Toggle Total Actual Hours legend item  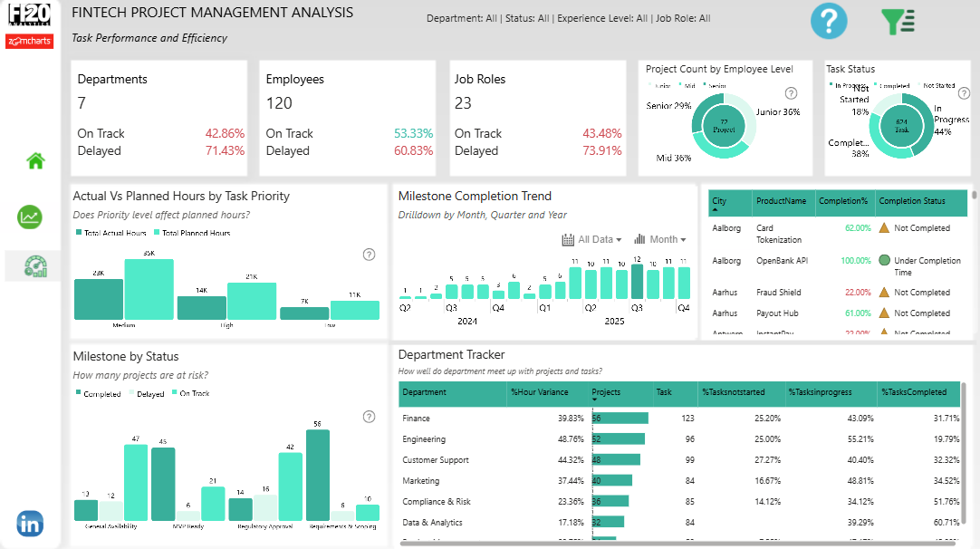(x=111, y=233)
